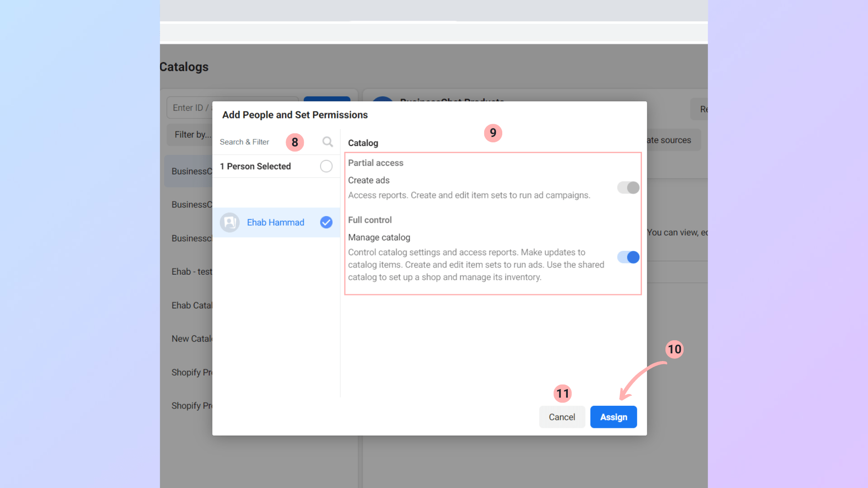868x488 pixels.
Task: Enable the Create ads toggle
Action: pos(628,188)
